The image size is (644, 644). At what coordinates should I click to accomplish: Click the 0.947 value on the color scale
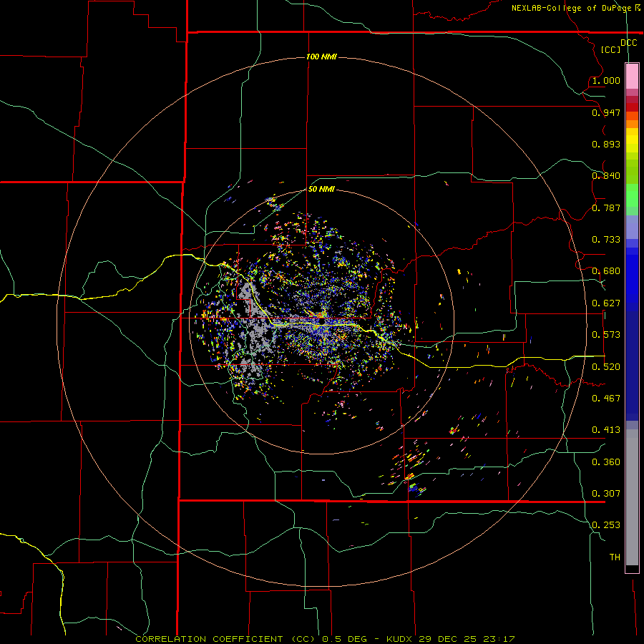pos(606,112)
